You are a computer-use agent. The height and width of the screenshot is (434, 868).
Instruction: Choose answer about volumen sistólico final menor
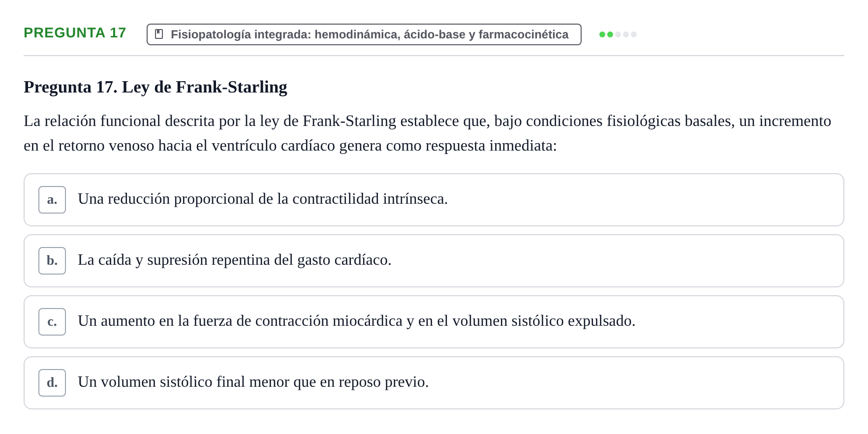point(434,383)
